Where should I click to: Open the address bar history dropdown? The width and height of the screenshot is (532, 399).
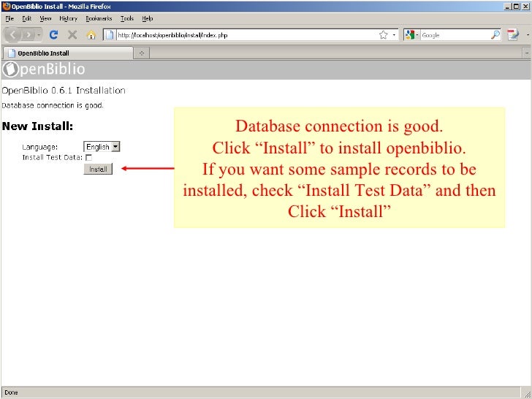coord(394,34)
